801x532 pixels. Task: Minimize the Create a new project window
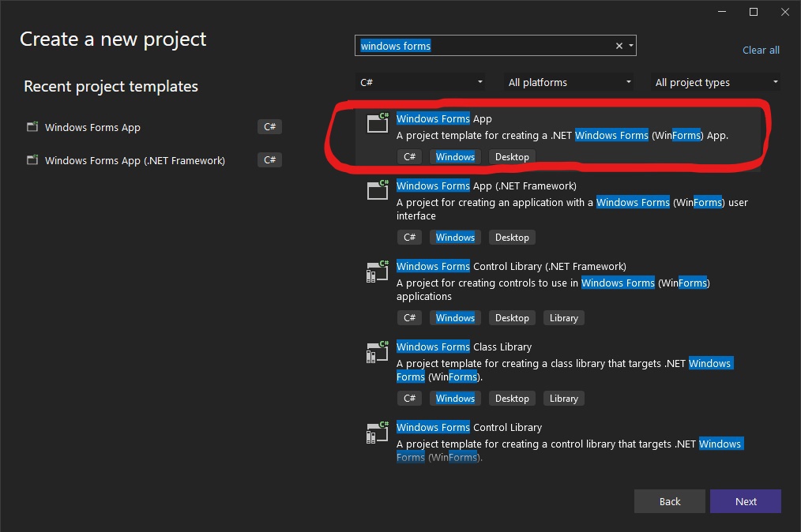coord(722,12)
